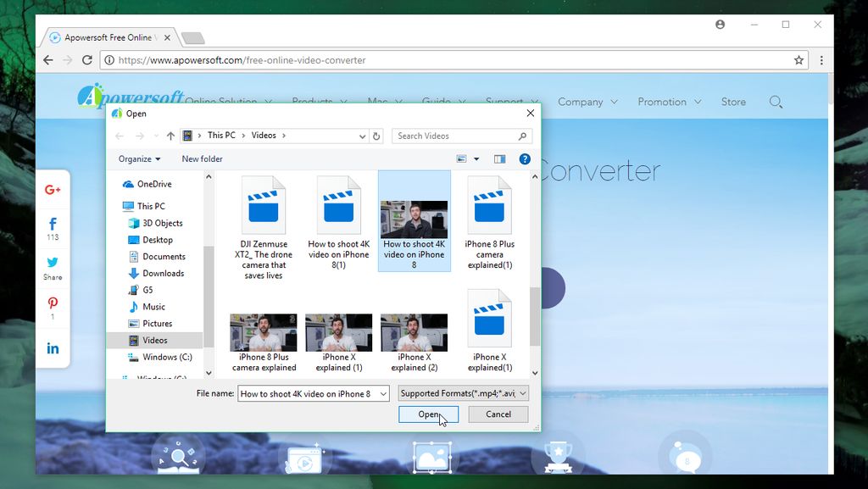Viewport: 868px width, 489px height.
Task: Open the website search magnifier icon
Action: click(x=776, y=102)
